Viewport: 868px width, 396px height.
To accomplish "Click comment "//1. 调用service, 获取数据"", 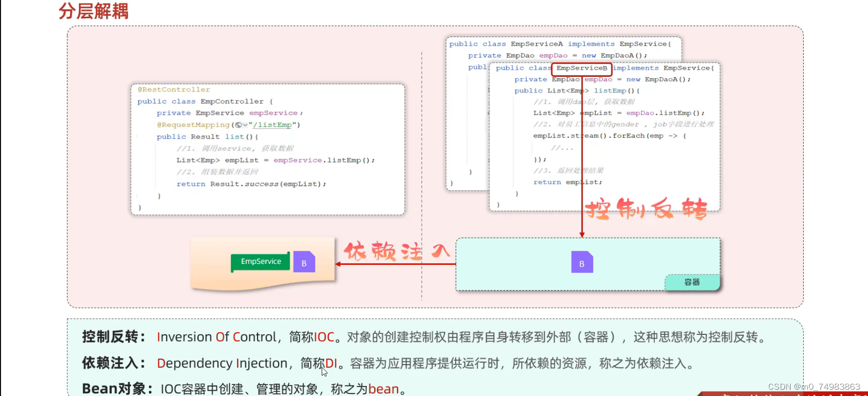I will tap(235, 148).
